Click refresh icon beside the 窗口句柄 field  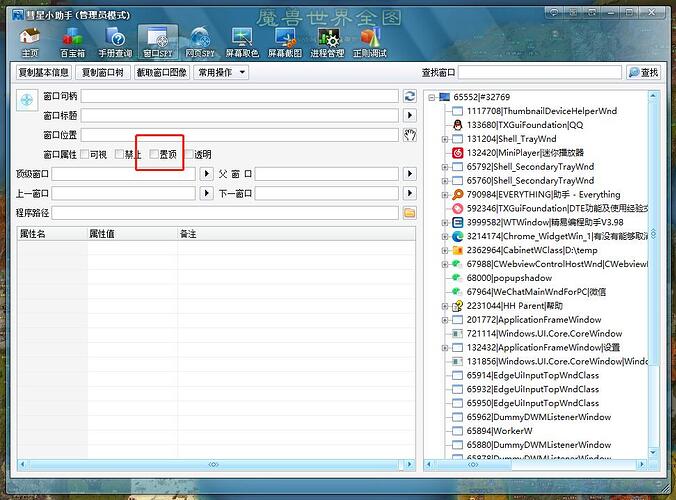[x=409, y=97]
